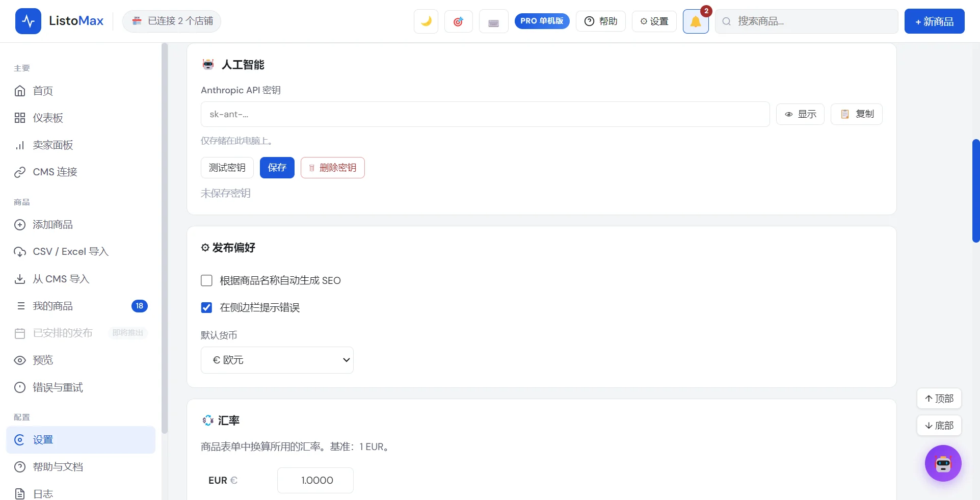The width and height of the screenshot is (980, 500).
Task: Click the main page vertical scrollbar
Action: [x=976, y=191]
